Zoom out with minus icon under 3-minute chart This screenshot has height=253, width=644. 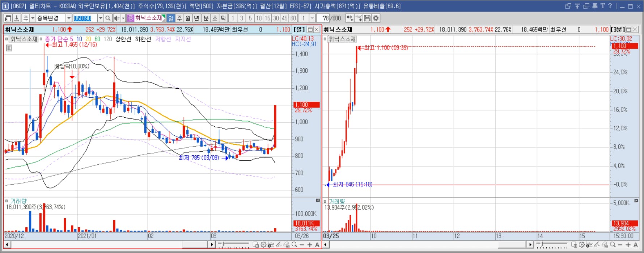620,245
